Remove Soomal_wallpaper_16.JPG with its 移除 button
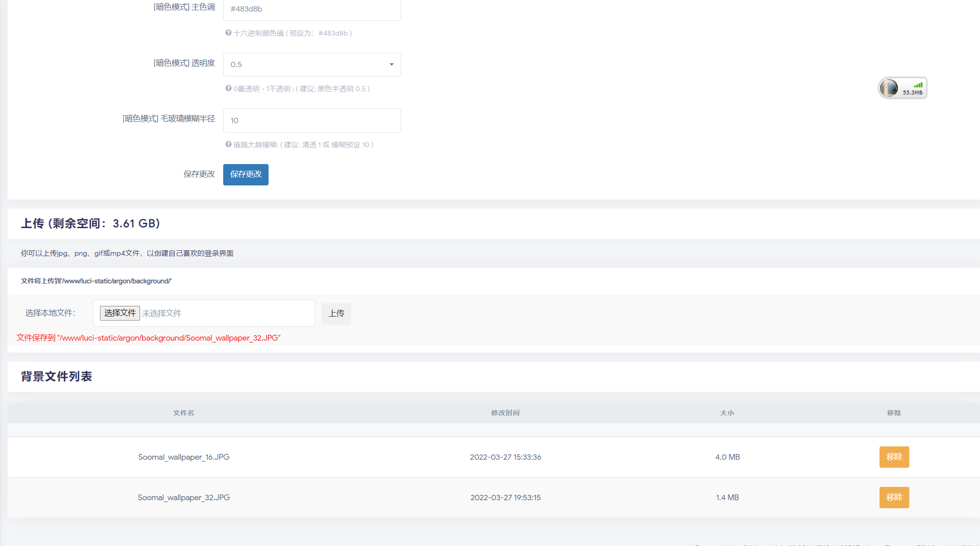The width and height of the screenshot is (980, 546). (x=894, y=457)
